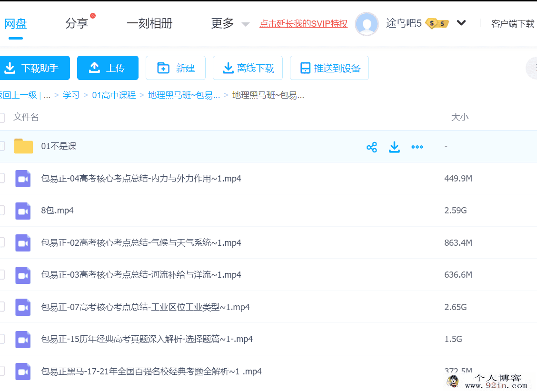Screen dimensions: 537x392
Task: Switch to the 分享 tab
Action: tap(77, 23)
